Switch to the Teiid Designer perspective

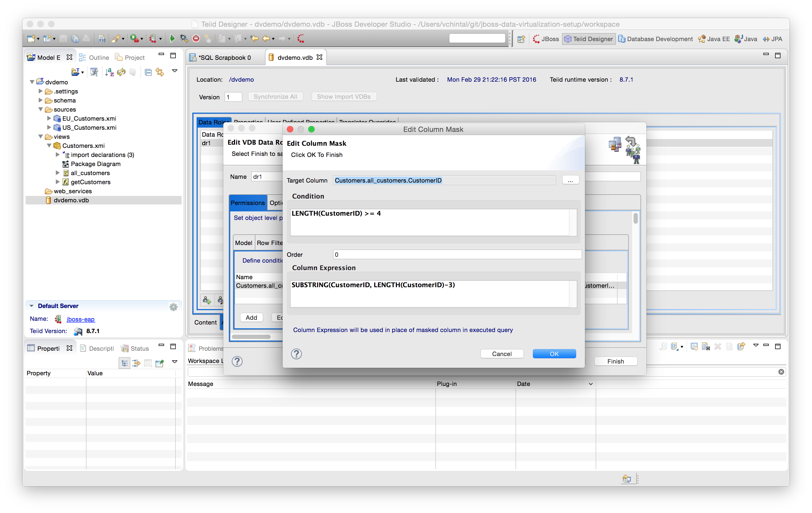[x=589, y=39]
